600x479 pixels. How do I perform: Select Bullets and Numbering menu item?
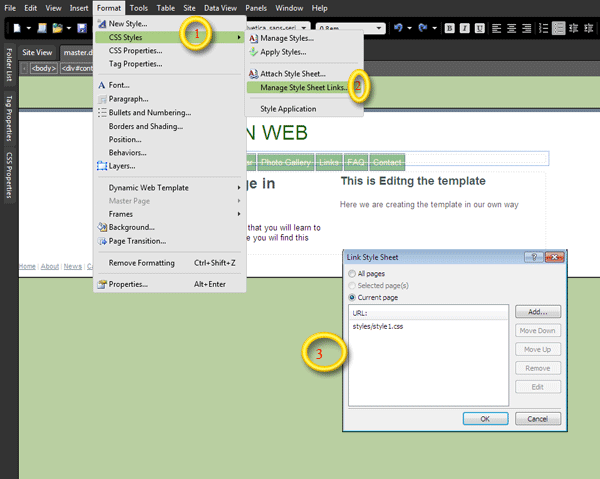click(170, 112)
